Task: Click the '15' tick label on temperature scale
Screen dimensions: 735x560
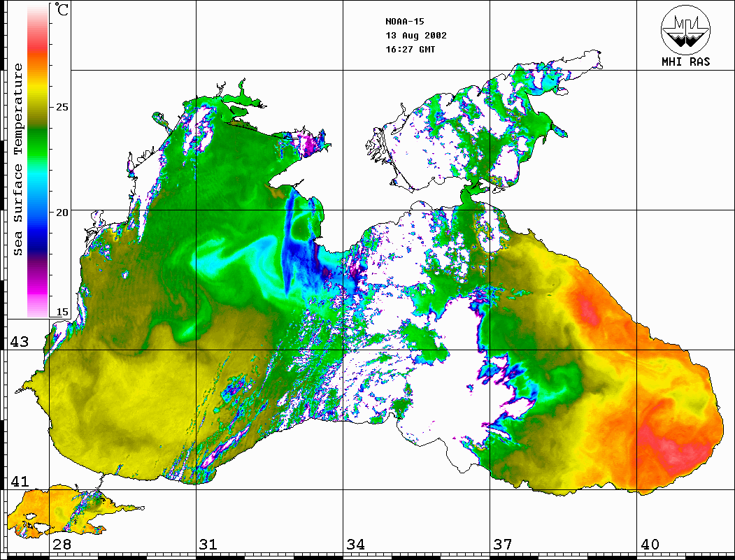Action: tap(62, 312)
